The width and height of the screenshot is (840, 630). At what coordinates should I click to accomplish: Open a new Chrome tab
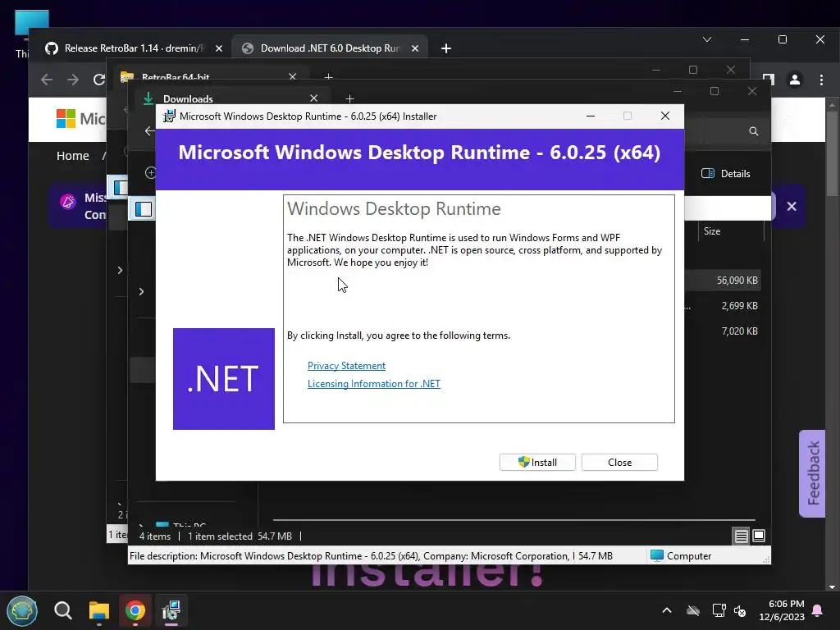coord(445,48)
